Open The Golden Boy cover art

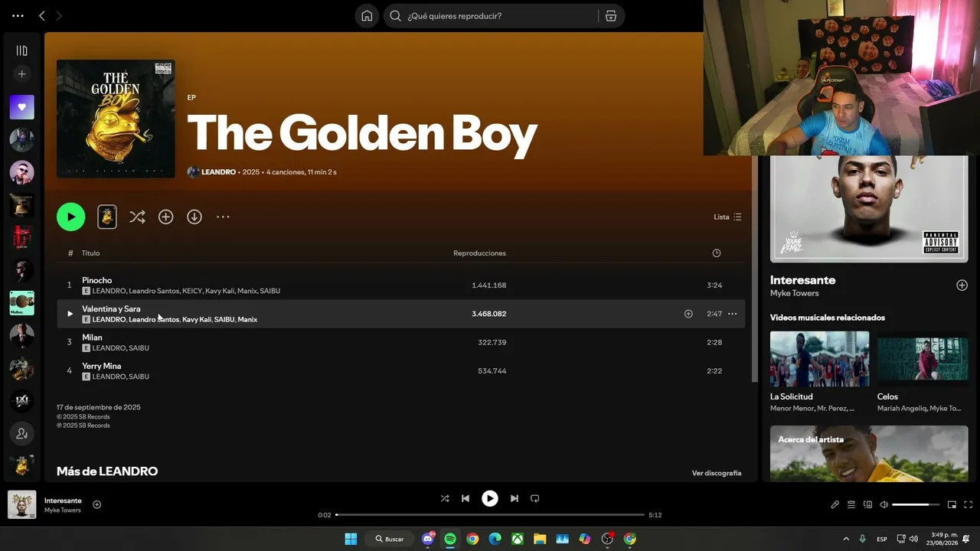116,119
